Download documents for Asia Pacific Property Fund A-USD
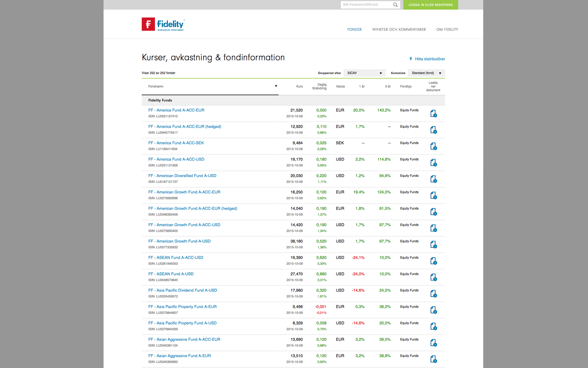Screen dimensions: 588x368 pyautogui.click(x=433, y=326)
